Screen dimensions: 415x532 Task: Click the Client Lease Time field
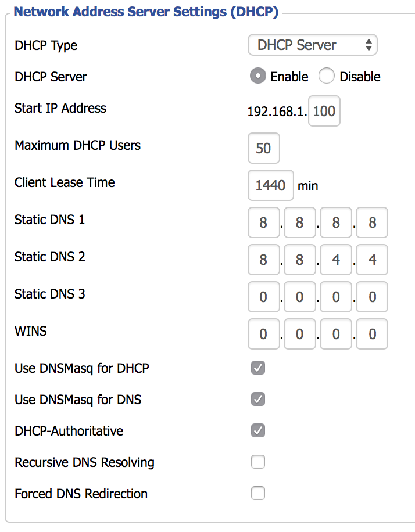[x=270, y=185]
